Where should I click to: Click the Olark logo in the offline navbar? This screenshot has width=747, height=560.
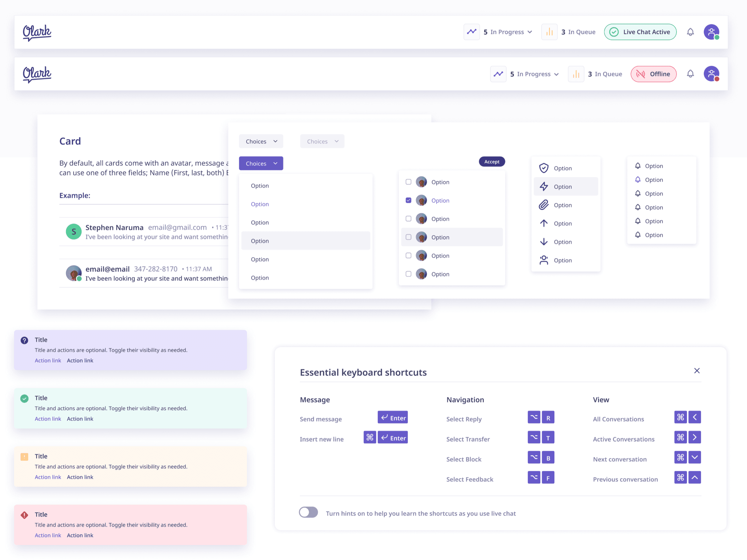click(37, 74)
